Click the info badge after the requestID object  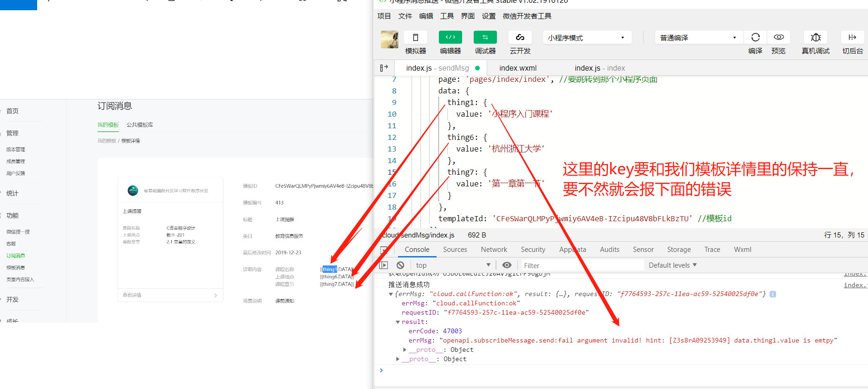(773, 294)
